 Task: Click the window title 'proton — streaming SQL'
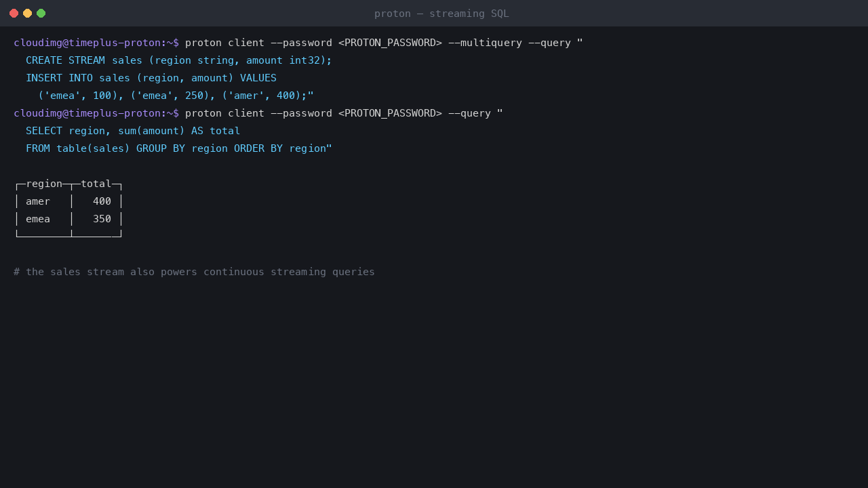(x=441, y=14)
